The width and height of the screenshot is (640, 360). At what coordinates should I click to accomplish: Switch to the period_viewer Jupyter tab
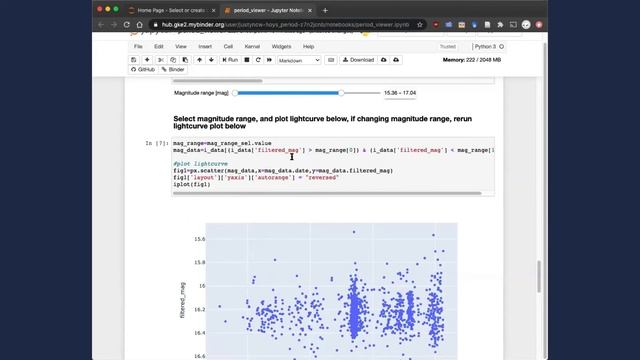pos(268,11)
